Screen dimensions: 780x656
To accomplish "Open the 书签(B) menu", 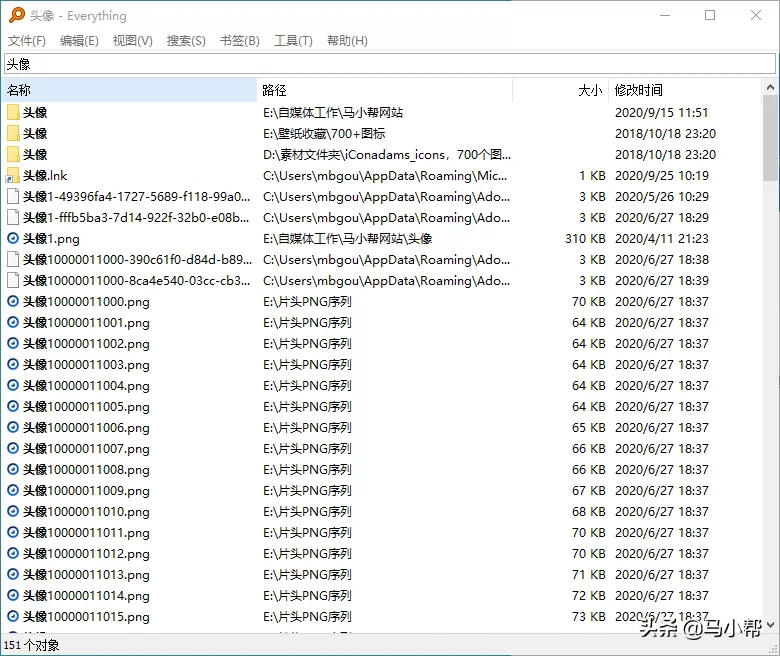I will 240,41.
